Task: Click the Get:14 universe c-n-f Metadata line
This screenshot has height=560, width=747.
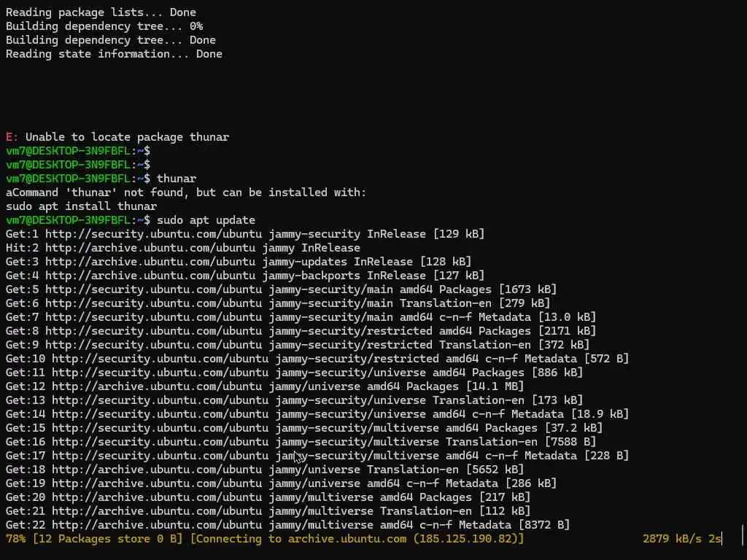Action: [317, 413]
